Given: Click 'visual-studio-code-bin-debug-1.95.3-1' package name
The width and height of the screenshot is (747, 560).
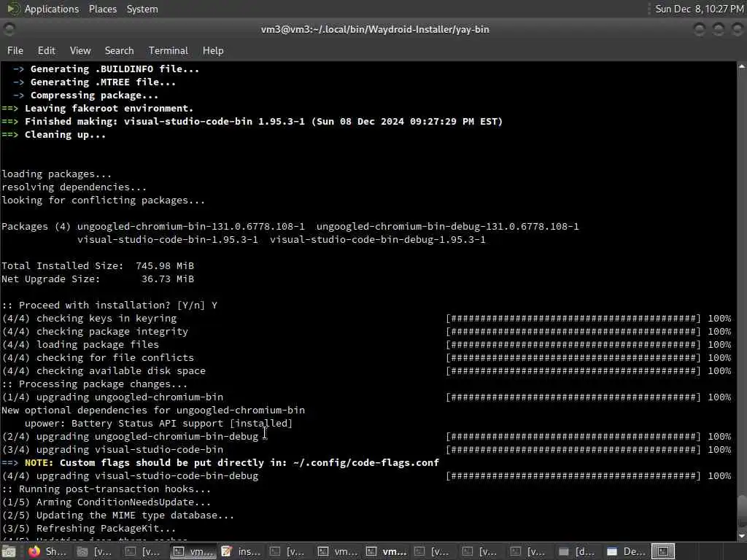Looking at the screenshot, I should click(377, 239).
